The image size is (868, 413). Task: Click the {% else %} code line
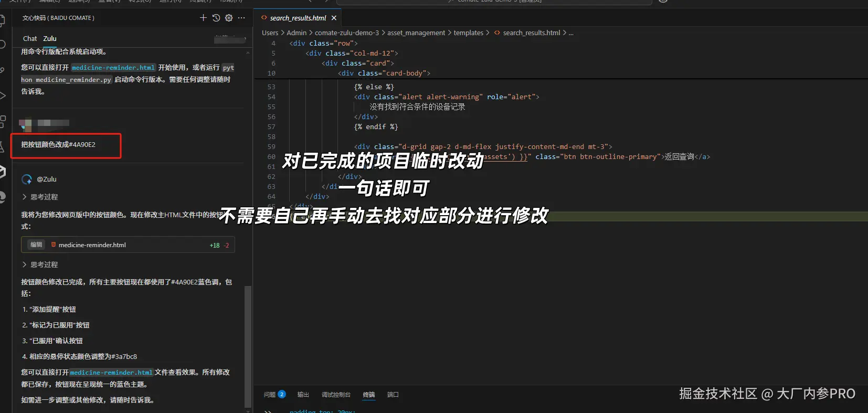point(374,87)
